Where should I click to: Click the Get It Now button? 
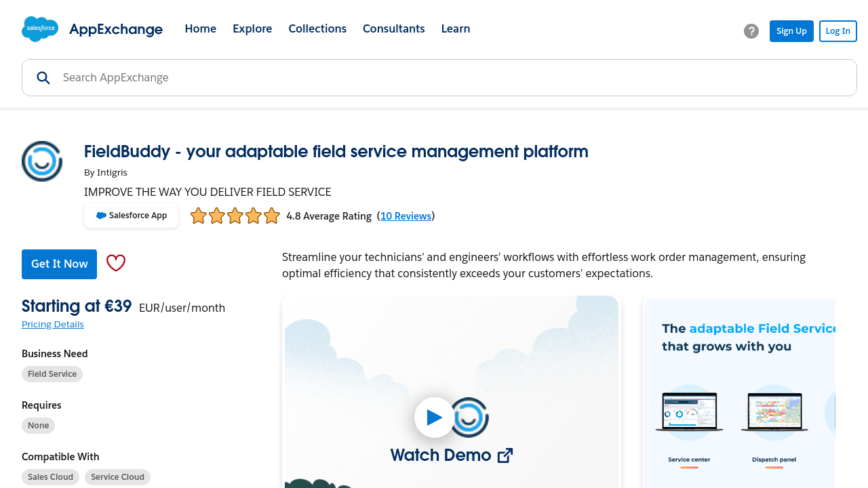59,264
